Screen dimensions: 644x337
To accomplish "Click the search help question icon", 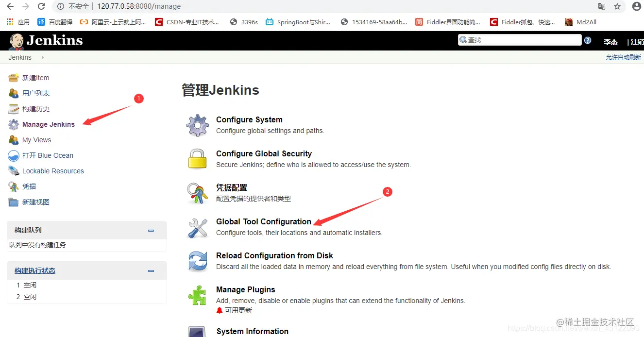I will point(588,40).
